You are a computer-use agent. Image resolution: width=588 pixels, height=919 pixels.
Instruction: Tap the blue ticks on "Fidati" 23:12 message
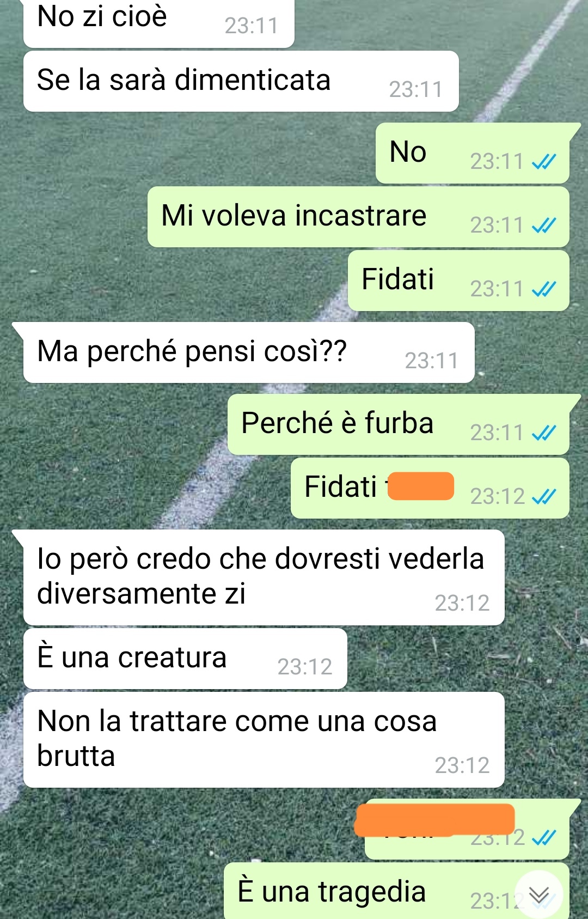[x=544, y=496]
